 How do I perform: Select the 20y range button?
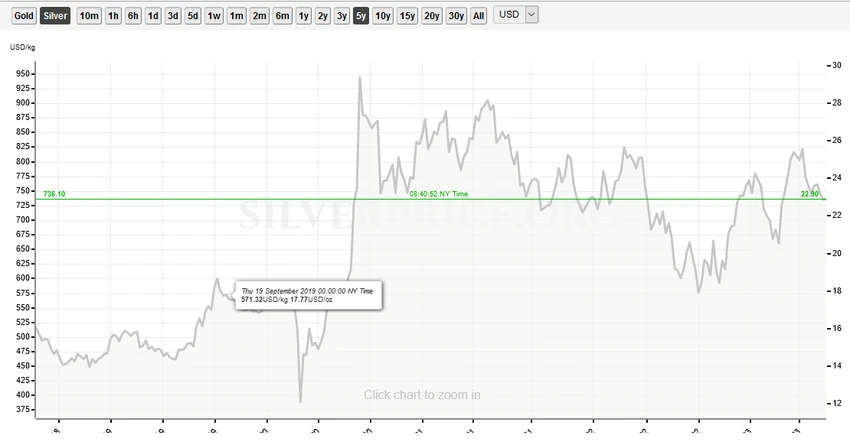[432, 16]
